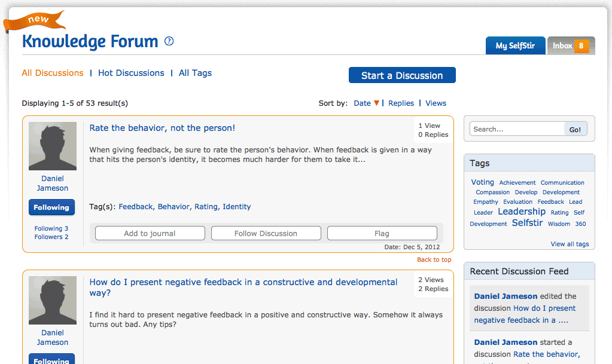612x364 pixels.
Task: Go to All Tags
Action: [195, 73]
